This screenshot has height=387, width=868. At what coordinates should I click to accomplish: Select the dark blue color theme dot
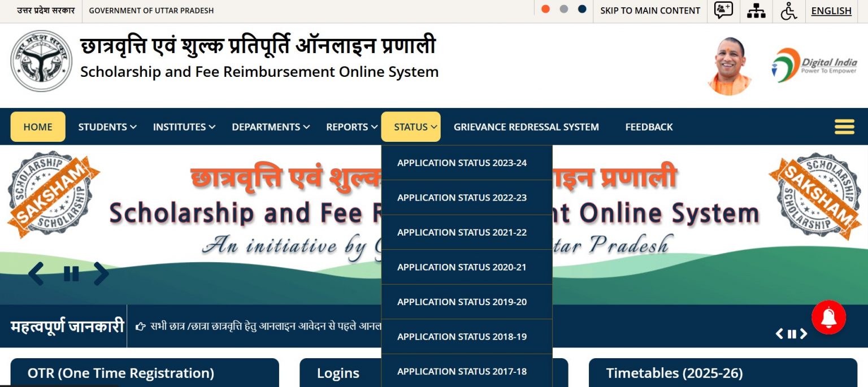(582, 9)
